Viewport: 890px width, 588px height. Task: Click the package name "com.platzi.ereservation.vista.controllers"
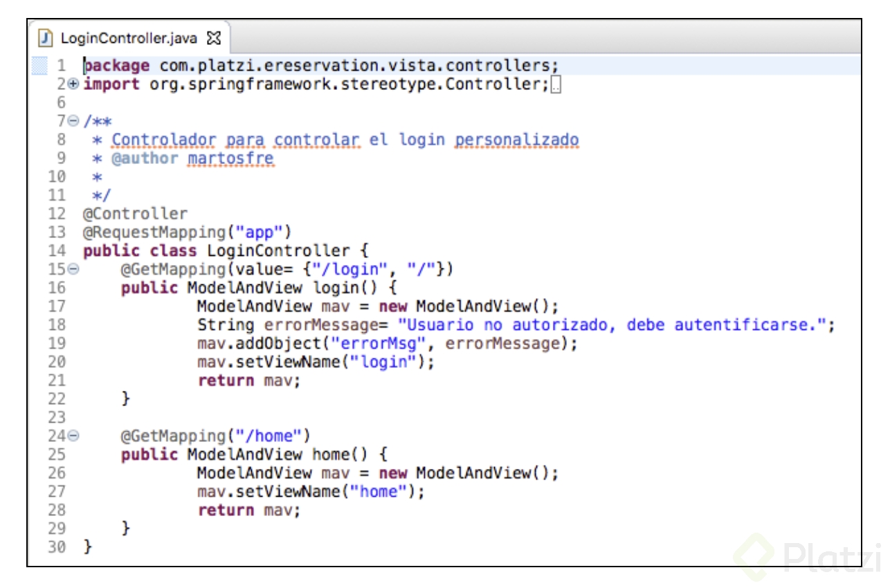pyautogui.click(x=353, y=66)
